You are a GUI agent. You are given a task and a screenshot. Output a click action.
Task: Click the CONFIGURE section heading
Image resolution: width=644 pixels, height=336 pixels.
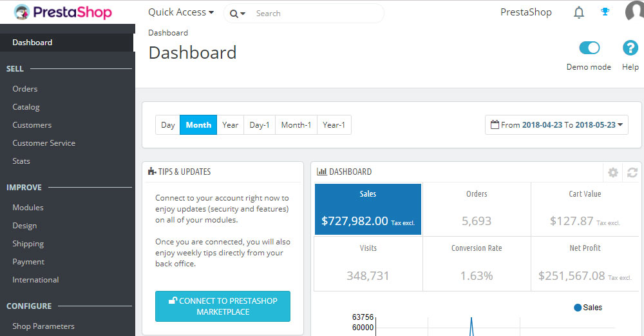coord(29,306)
